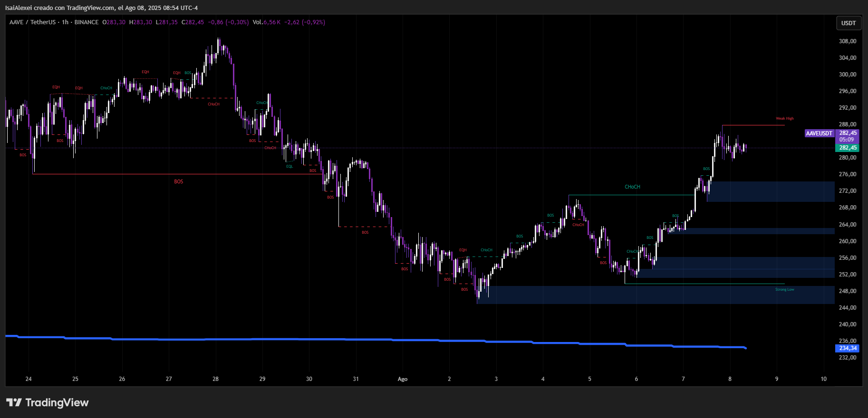Click the 308,00 price scale label
The width and height of the screenshot is (868, 418).
tap(847, 41)
